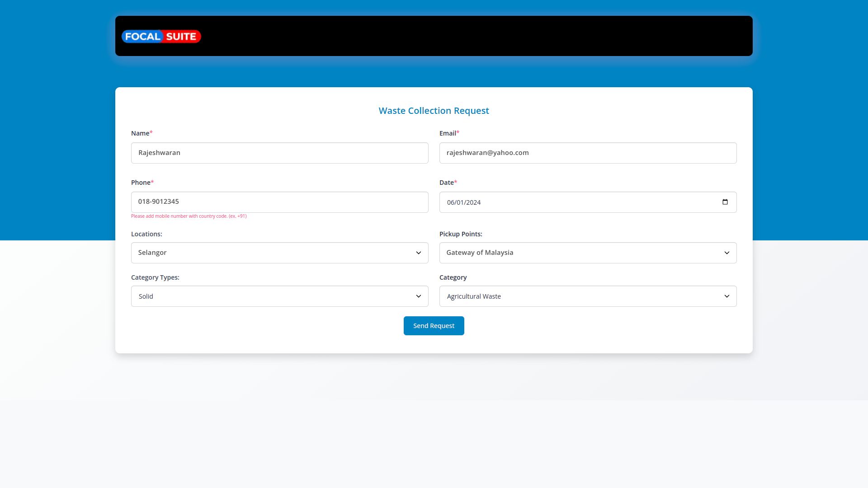The width and height of the screenshot is (868, 488).
Task: Expand the Gateway of Malaysia pickup dropdown
Action: pyautogui.click(x=579, y=253)
